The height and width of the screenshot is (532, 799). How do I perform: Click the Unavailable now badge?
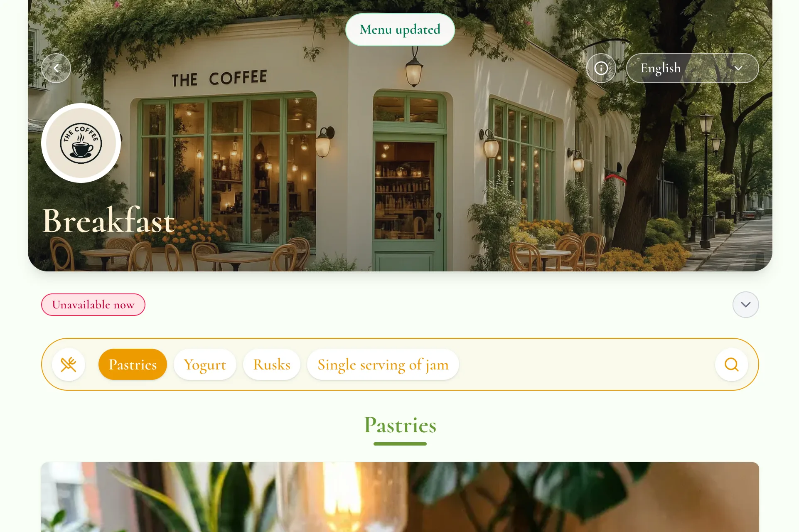click(x=93, y=305)
